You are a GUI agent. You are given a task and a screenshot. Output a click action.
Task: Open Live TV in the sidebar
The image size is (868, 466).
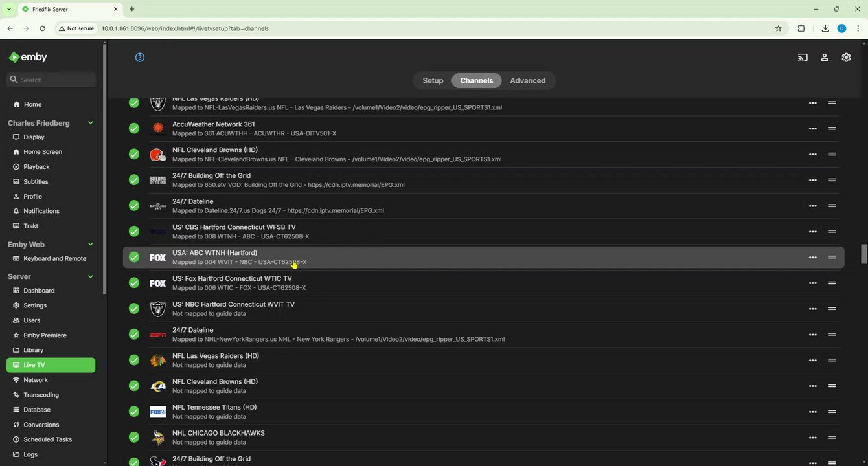pyautogui.click(x=51, y=365)
